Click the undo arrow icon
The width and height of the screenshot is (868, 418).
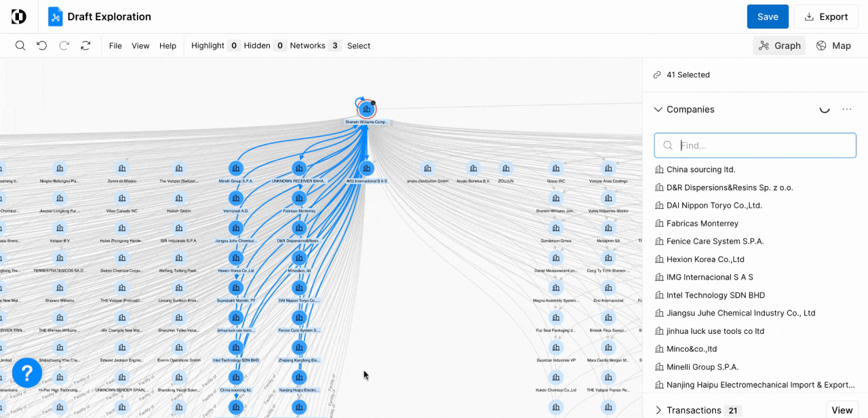42,45
